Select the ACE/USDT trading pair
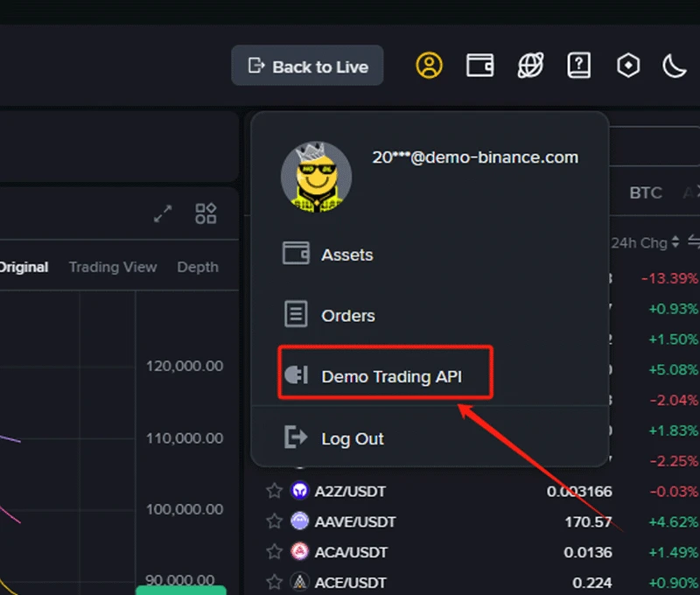 pyautogui.click(x=351, y=583)
